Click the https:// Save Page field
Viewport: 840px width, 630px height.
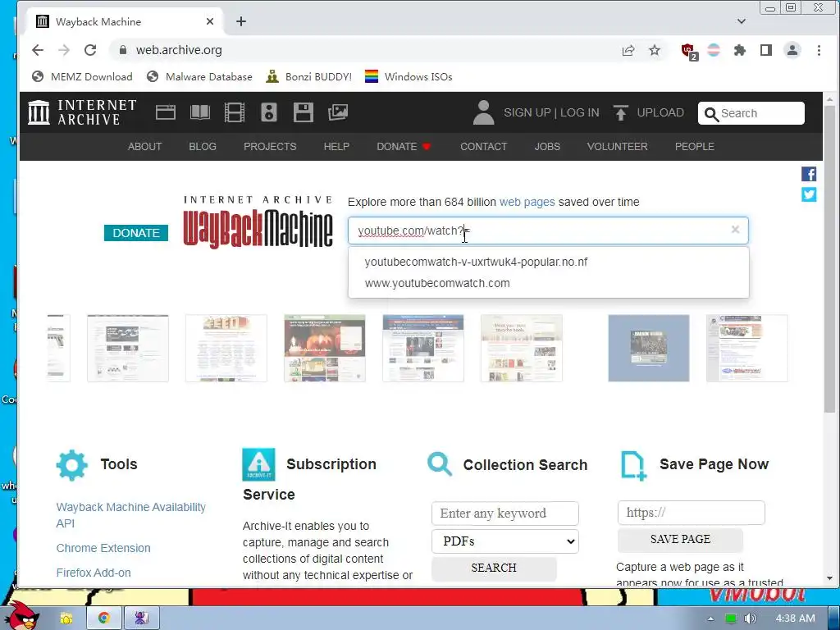pyautogui.click(x=691, y=513)
